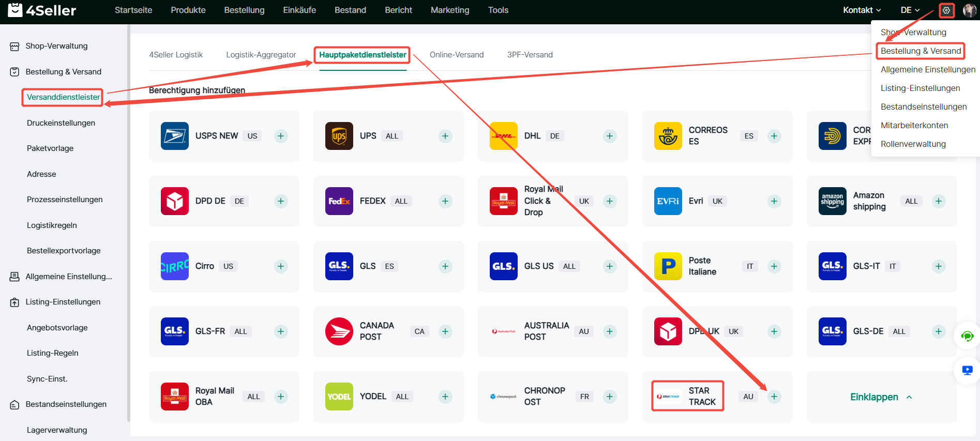The image size is (980, 441).
Task: Add Royal Mail Click & Drop plus icon
Action: click(610, 201)
